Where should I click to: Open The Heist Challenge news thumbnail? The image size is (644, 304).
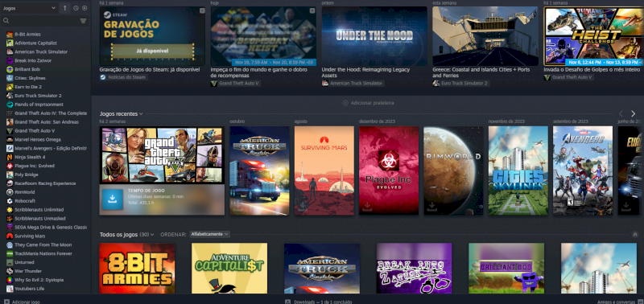point(593,36)
